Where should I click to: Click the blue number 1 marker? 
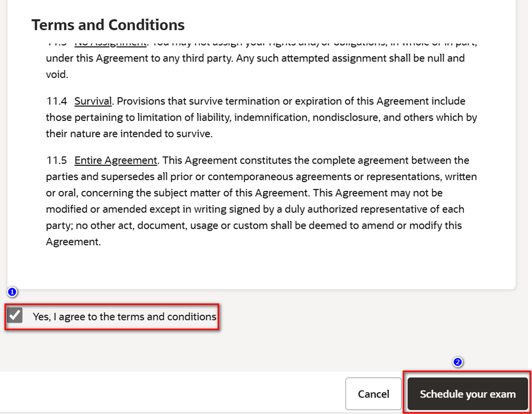coord(12,292)
